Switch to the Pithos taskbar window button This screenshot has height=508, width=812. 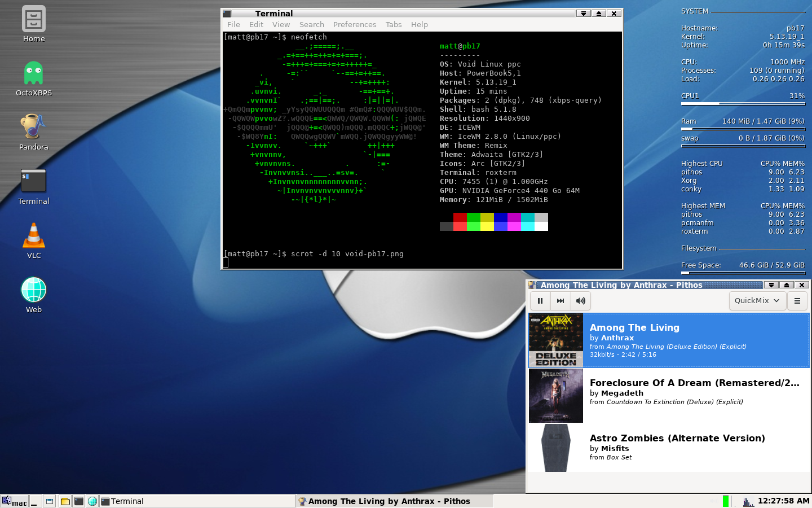[395, 501]
